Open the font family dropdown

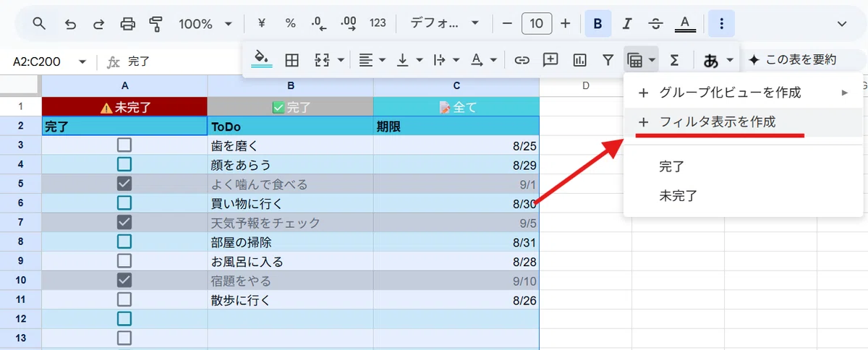445,24
